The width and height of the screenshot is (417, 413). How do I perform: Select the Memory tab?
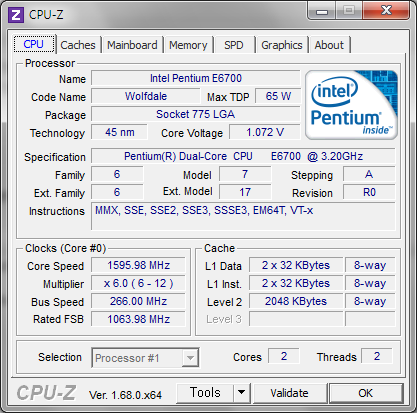click(188, 45)
